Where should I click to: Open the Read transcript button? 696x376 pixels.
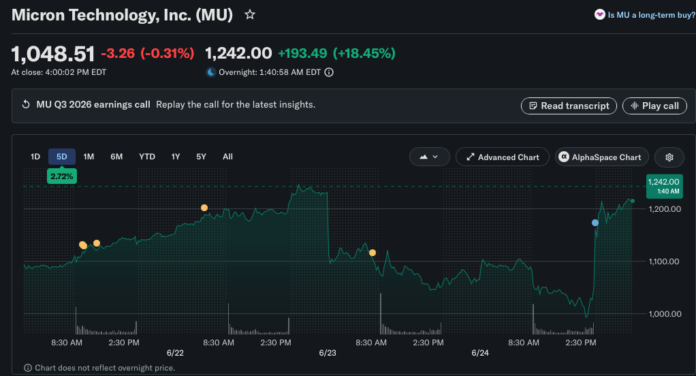point(569,106)
